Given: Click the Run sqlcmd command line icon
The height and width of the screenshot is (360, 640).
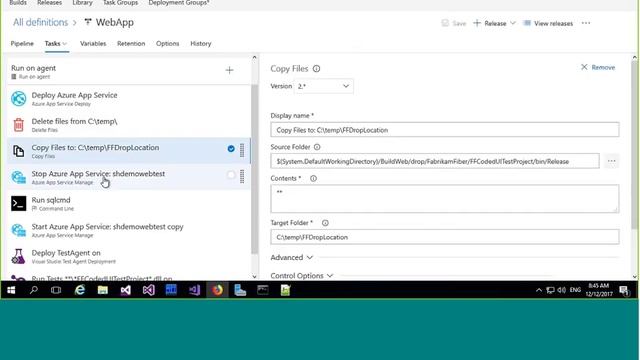Looking at the screenshot, I should [x=18, y=203].
